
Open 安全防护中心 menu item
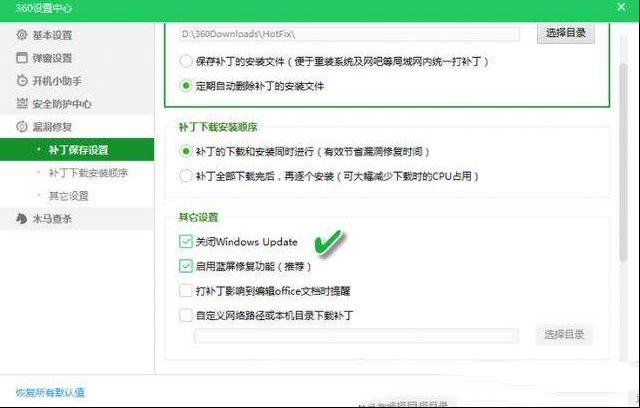point(62,104)
